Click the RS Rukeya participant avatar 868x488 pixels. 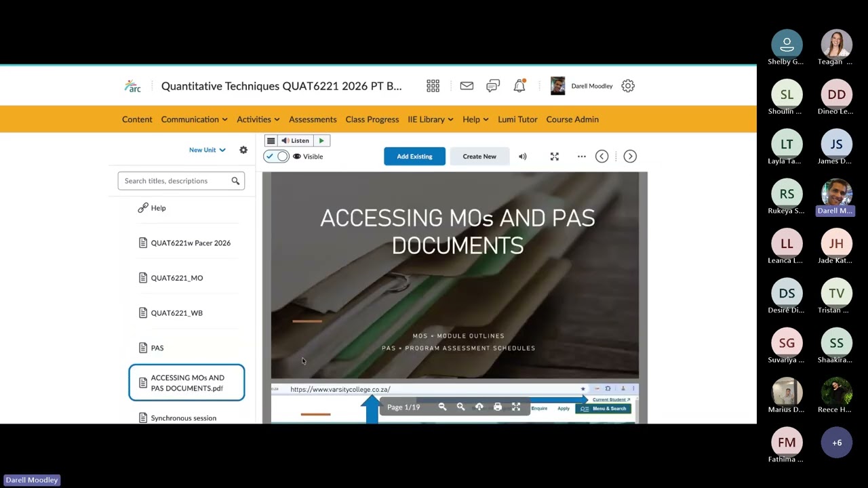pos(787,194)
